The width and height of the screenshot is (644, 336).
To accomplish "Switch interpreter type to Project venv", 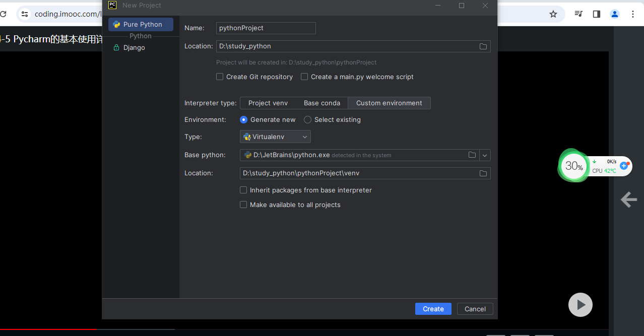I will click(x=268, y=103).
